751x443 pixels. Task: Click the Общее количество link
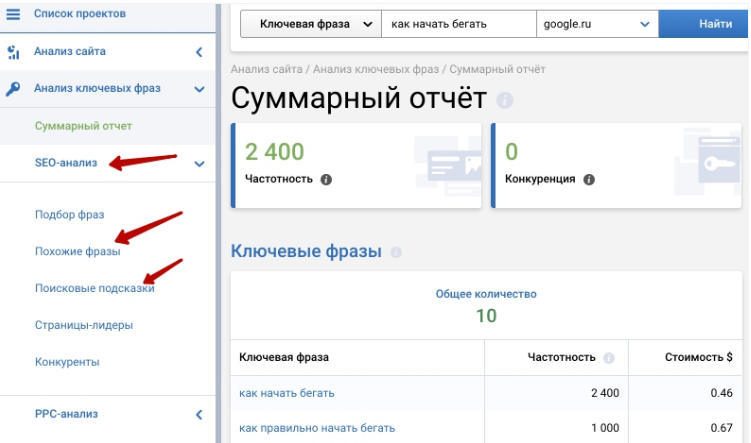(486, 294)
